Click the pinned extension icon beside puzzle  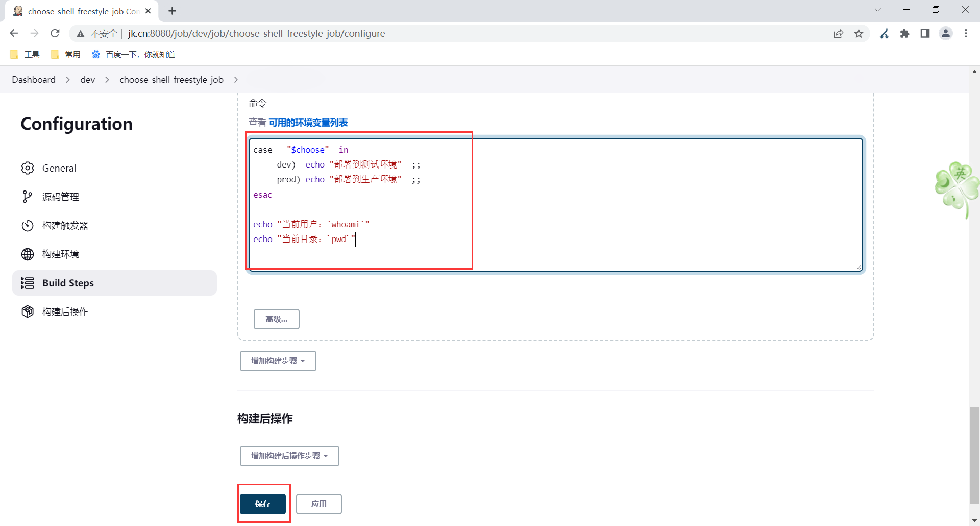(x=885, y=34)
